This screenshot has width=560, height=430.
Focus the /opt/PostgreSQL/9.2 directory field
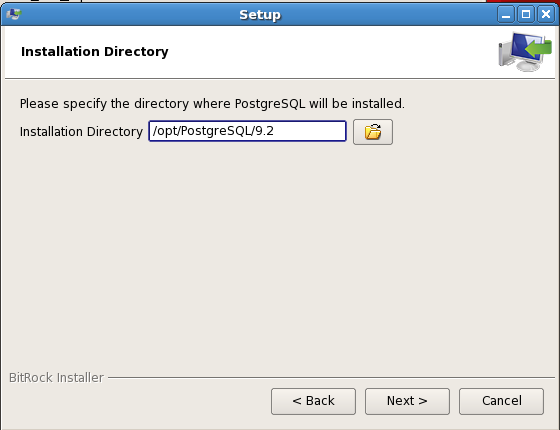pos(248,131)
